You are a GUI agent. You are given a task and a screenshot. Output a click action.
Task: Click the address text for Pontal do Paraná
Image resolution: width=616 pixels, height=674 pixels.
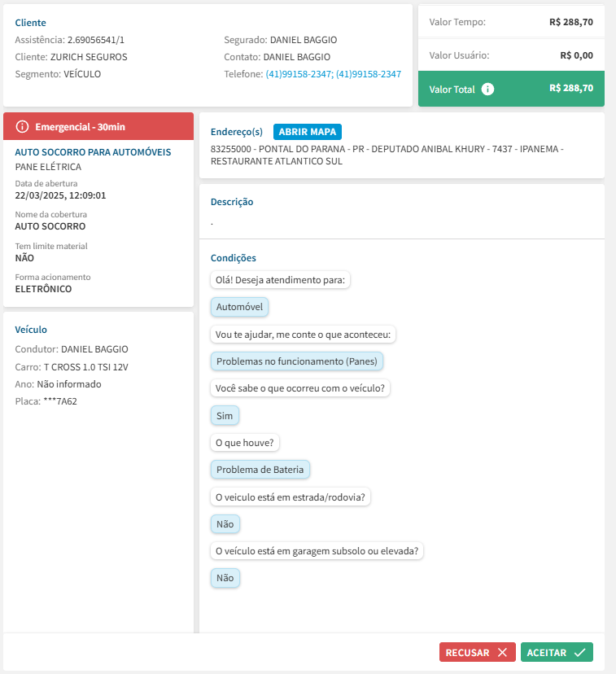387,155
